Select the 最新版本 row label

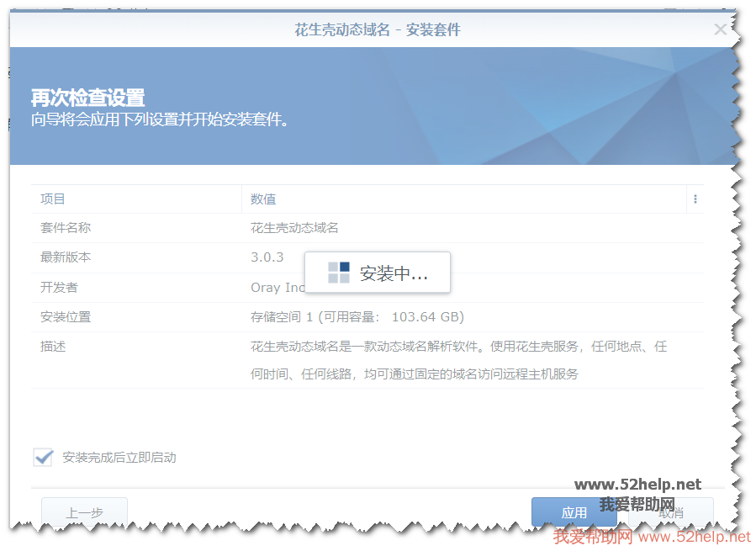[x=66, y=257]
